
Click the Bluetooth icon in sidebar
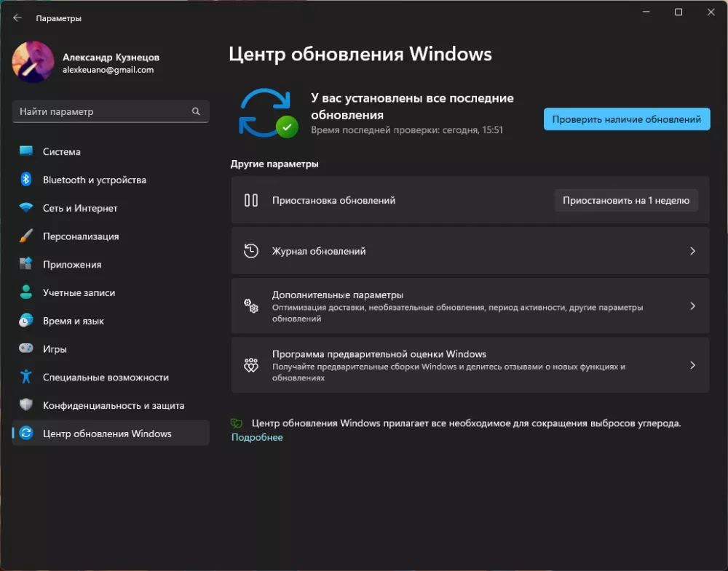click(x=26, y=180)
